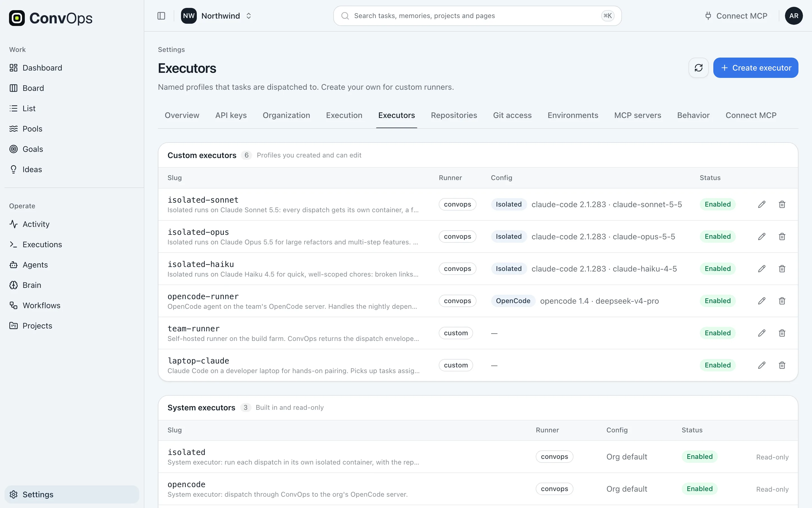Delete the laptop-claude executor
This screenshot has height=508, width=812.
(x=782, y=365)
